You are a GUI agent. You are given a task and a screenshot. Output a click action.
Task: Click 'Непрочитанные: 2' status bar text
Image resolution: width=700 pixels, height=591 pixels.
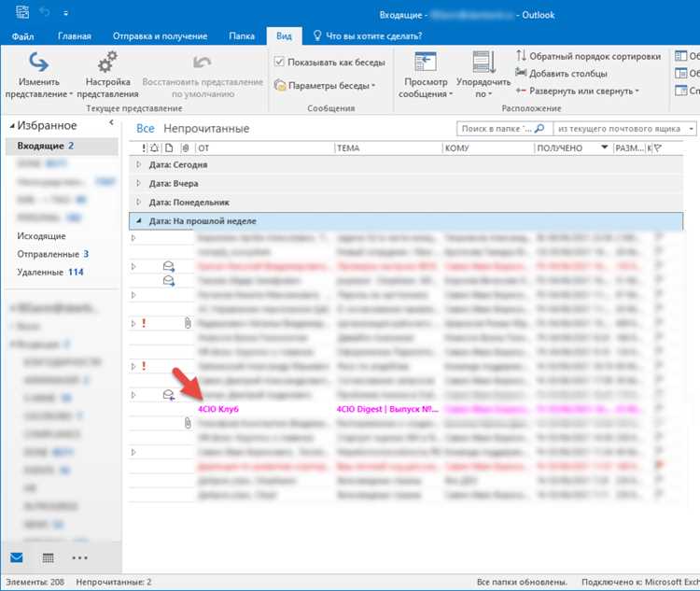[113, 582]
